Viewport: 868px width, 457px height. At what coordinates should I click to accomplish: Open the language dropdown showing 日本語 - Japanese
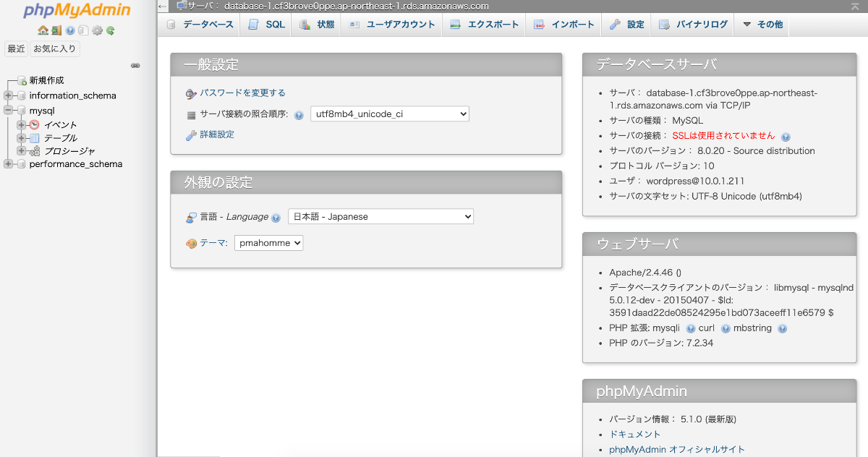pos(380,216)
